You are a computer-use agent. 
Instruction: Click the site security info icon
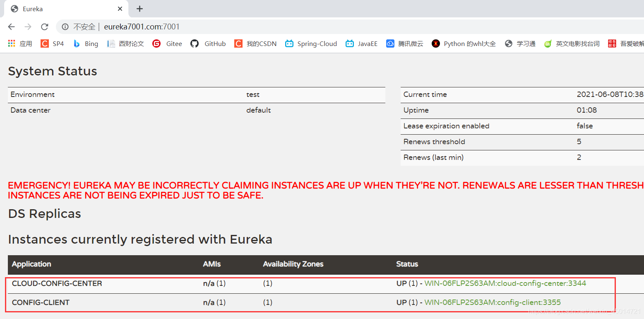[x=65, y=27]
